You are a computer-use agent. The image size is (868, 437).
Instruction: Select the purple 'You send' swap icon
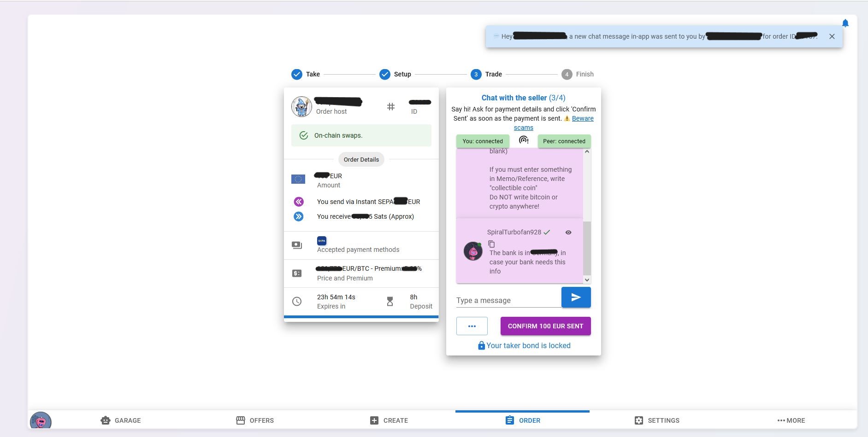pos(298,202)
